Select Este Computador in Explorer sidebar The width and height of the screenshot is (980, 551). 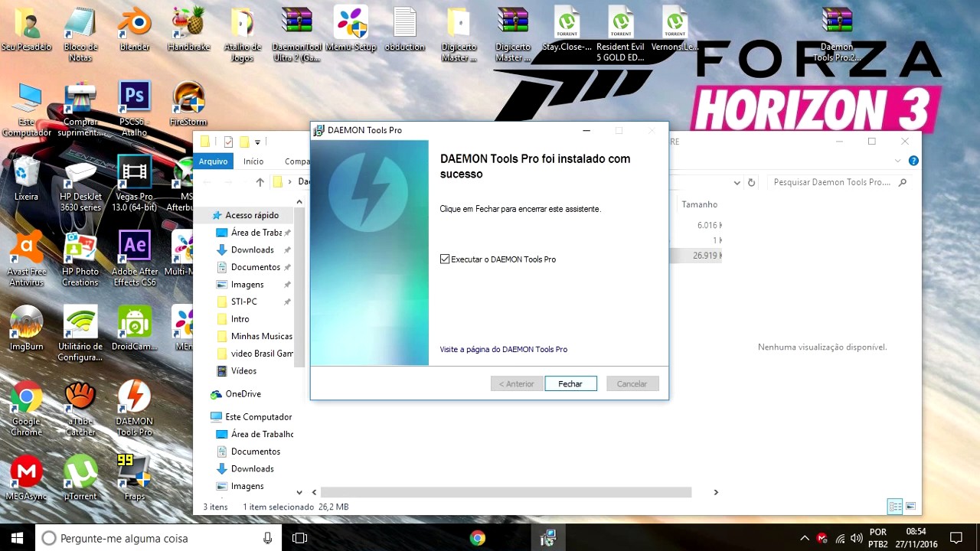[x=258, y=416]
